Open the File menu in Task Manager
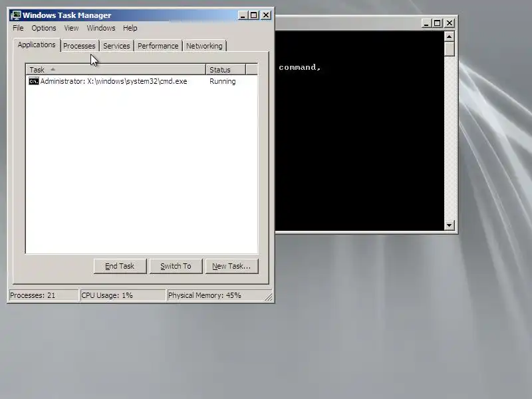This screenshot has height=399, width=532. pyautogui.click(x=18, y=28)
